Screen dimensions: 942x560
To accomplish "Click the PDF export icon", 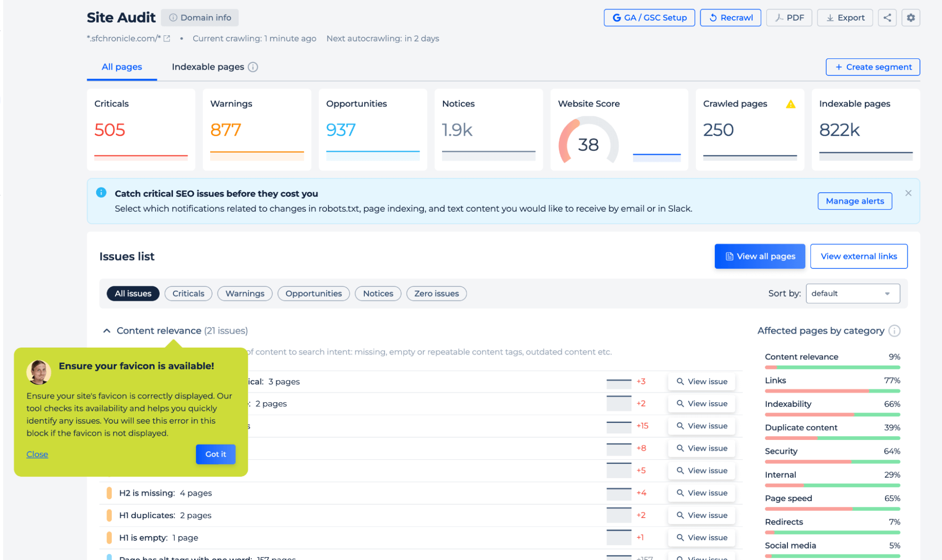I will [789, 18].
